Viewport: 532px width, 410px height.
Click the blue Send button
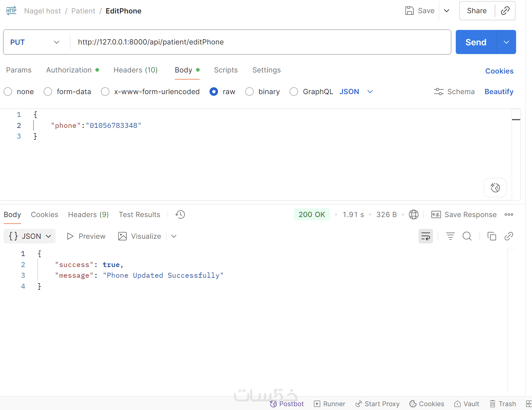pos(476,42)
